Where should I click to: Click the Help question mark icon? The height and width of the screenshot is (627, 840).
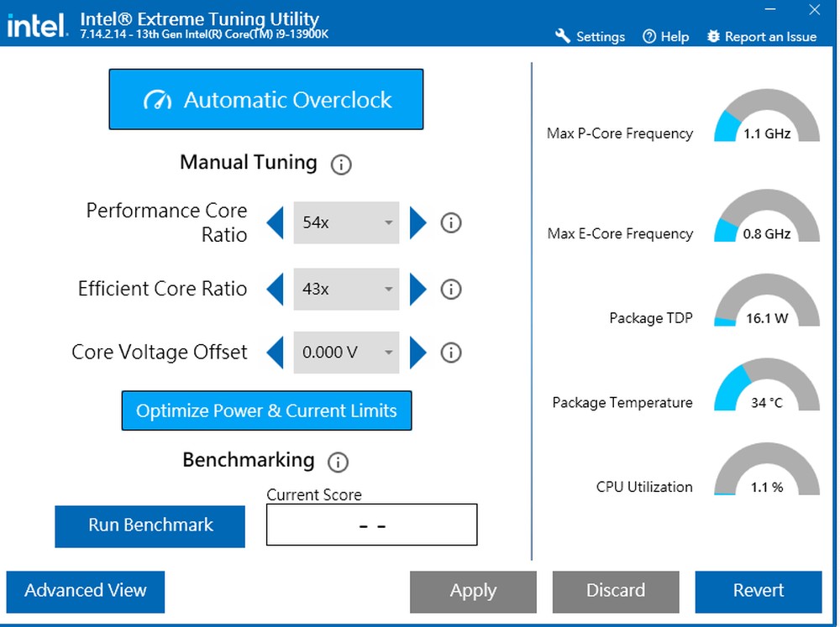point(650,36)
